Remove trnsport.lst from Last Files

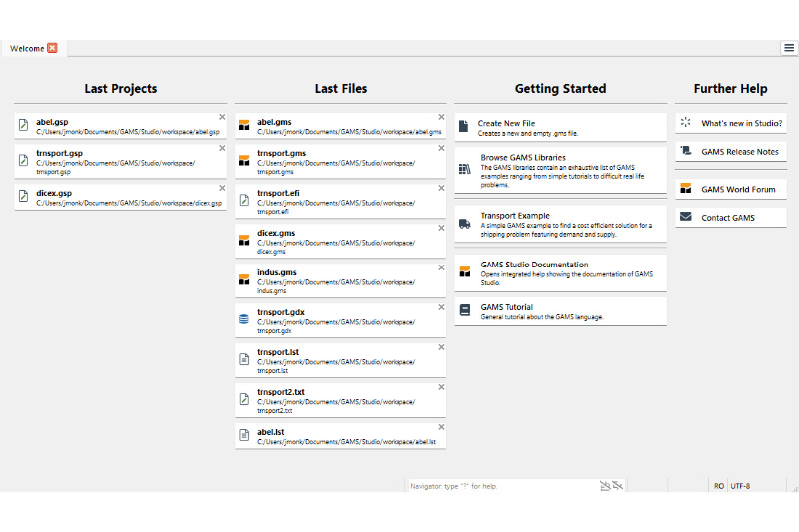tap(441, 347)
